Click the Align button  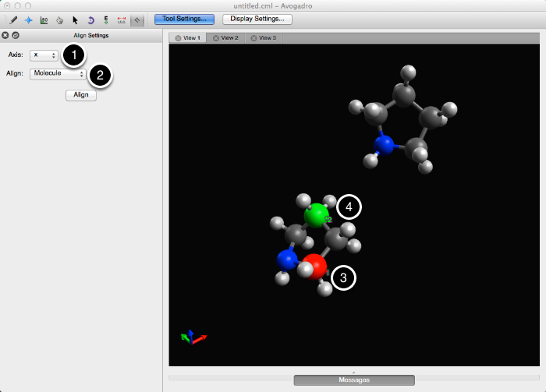(80, 94)
